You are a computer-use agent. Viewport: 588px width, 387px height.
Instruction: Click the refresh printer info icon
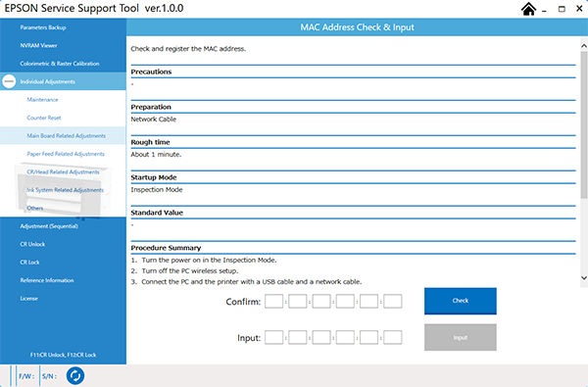click(x=75, y=376)
